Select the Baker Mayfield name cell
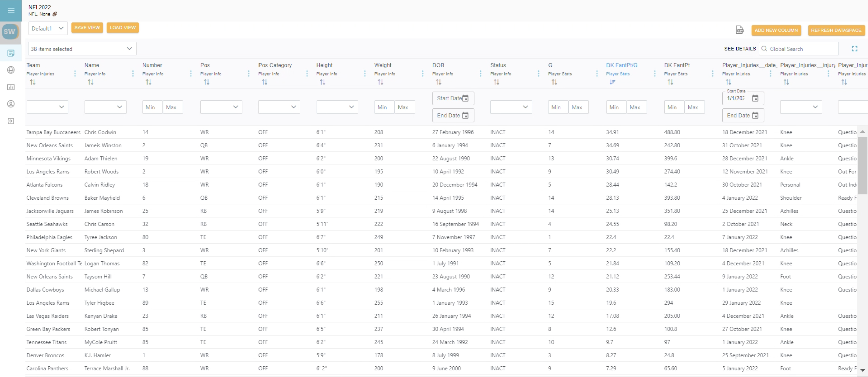The width and height of the screenshot is (868, 377). (102, 198)
